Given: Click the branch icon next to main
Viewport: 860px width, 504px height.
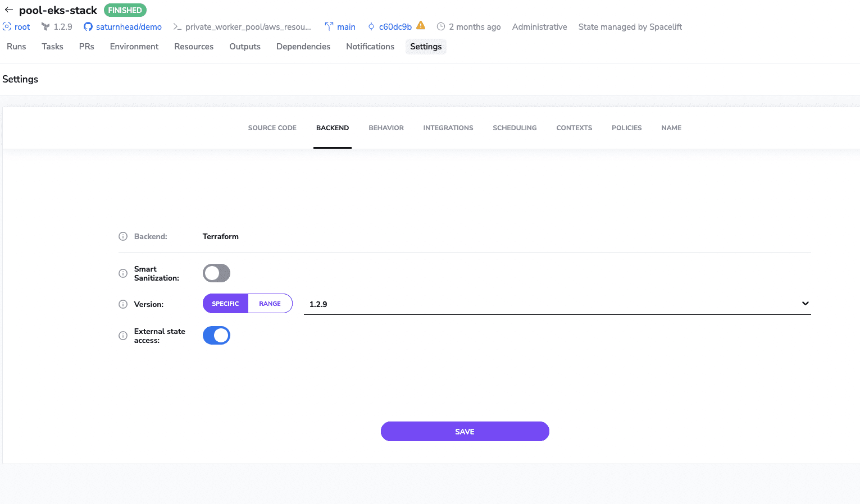Looking at the screenshot, I should [x=329, y=26].
